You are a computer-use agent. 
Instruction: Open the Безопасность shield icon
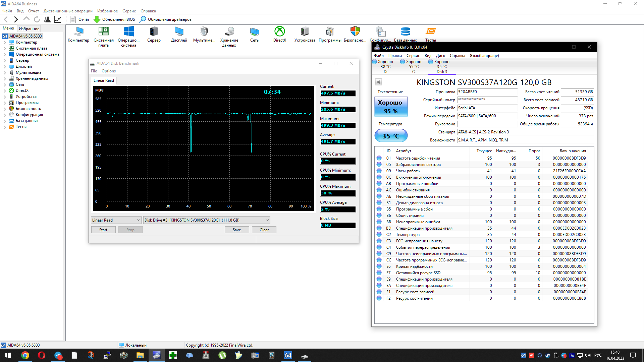[355, 34]
